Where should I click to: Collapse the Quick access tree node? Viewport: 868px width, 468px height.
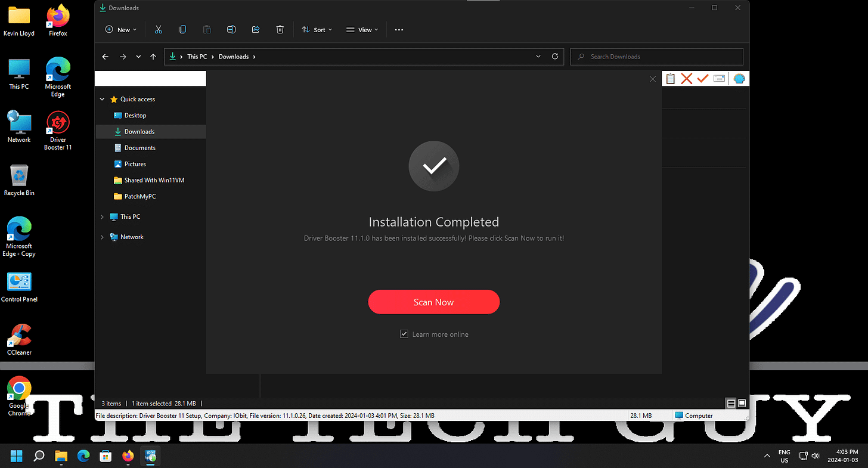102,99
